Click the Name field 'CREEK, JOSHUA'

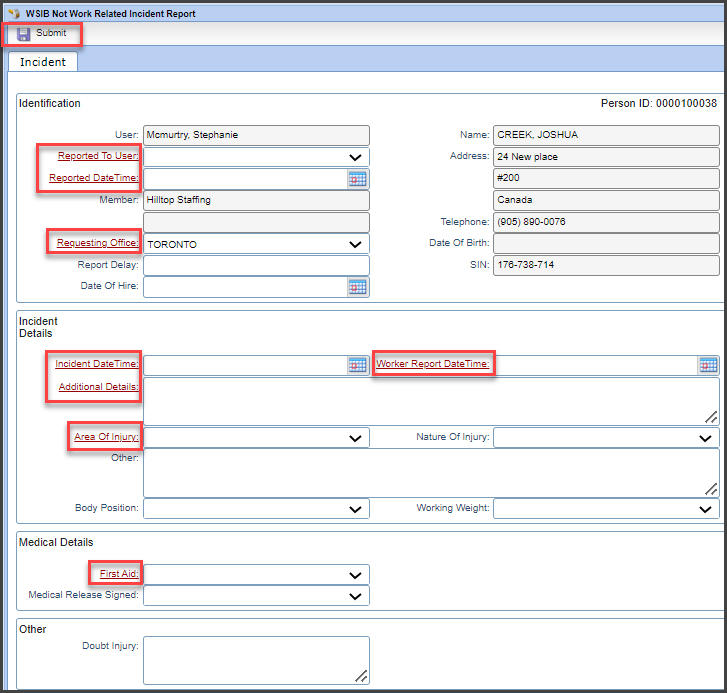coord(606,135)
